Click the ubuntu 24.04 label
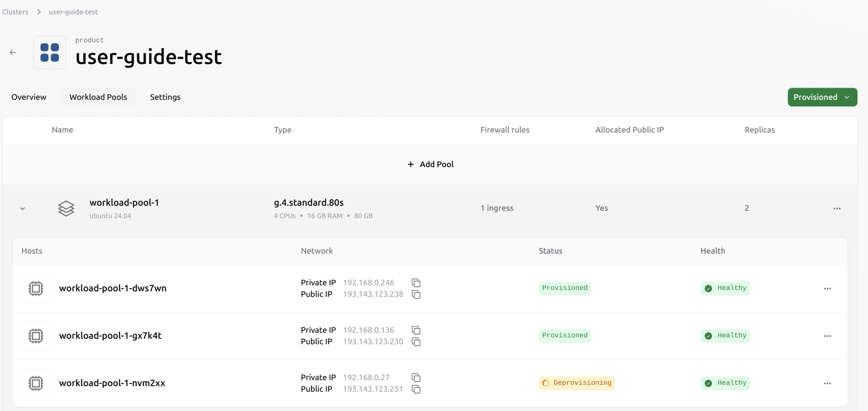Image resolution: width=868 pixels, height=411 pixels. click(110, 216)
